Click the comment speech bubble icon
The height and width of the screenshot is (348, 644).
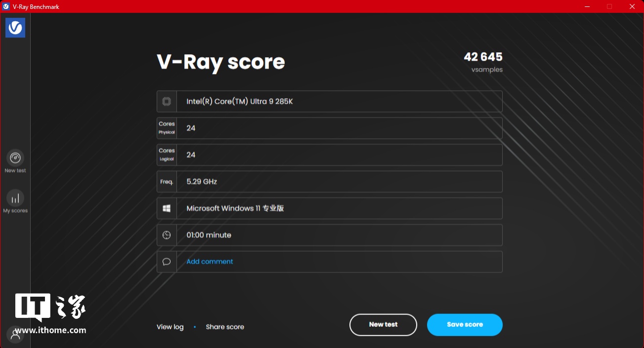pyautogui.click(x=167, y=262)
